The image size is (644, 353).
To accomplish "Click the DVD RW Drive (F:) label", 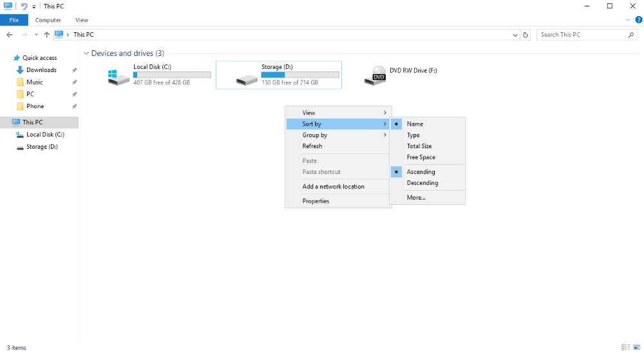I will 413,71.
